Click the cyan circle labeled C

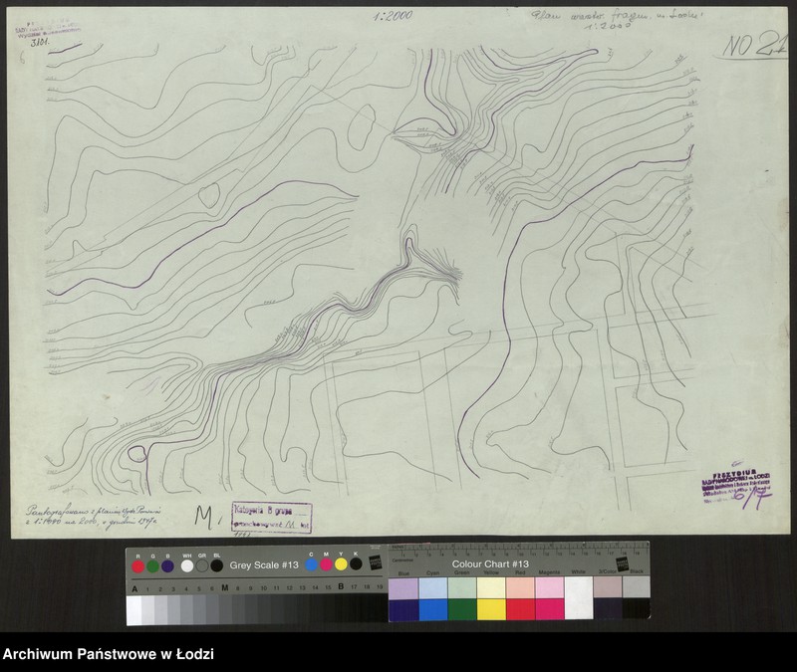click(312, 564)
